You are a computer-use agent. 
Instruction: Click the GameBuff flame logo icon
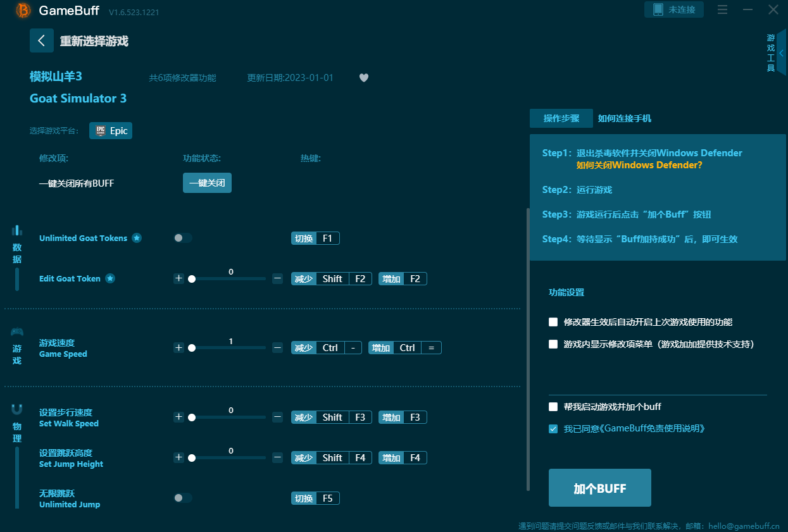click(x=23, y=10)
